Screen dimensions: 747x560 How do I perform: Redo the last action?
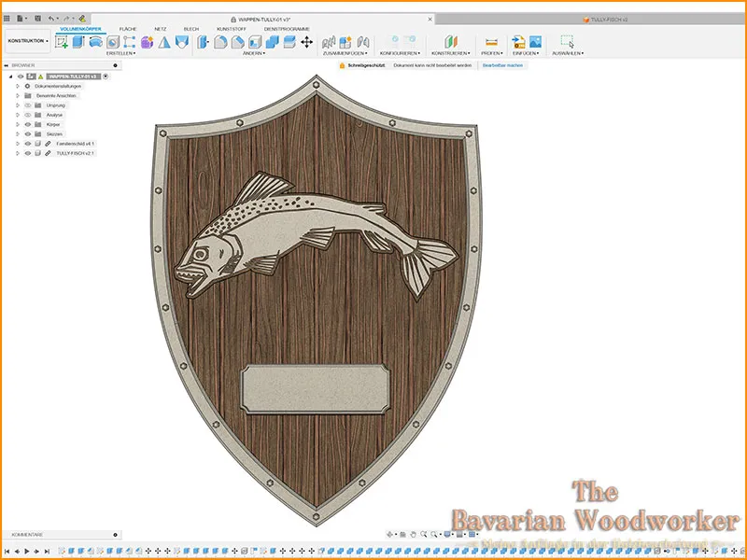(x=66, y=19)
